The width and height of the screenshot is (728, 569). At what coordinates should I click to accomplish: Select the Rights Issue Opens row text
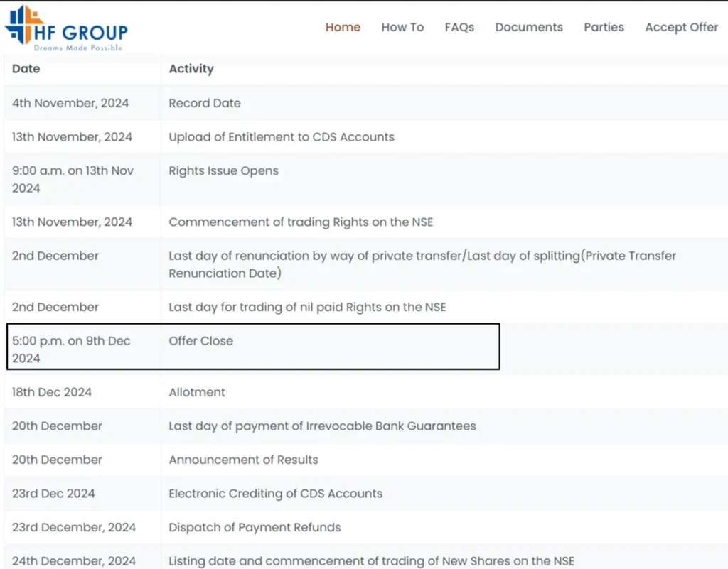[223, 171]
